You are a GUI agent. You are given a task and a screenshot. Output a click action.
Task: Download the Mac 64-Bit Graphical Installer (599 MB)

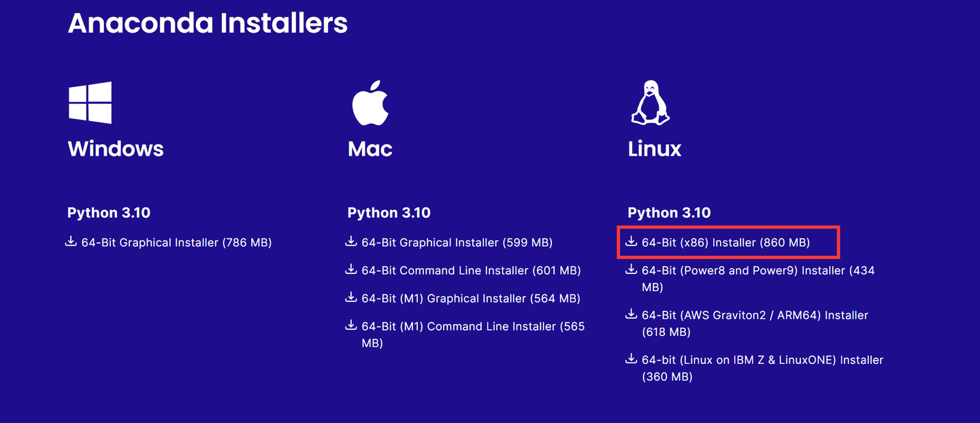[x=457, y=242]
